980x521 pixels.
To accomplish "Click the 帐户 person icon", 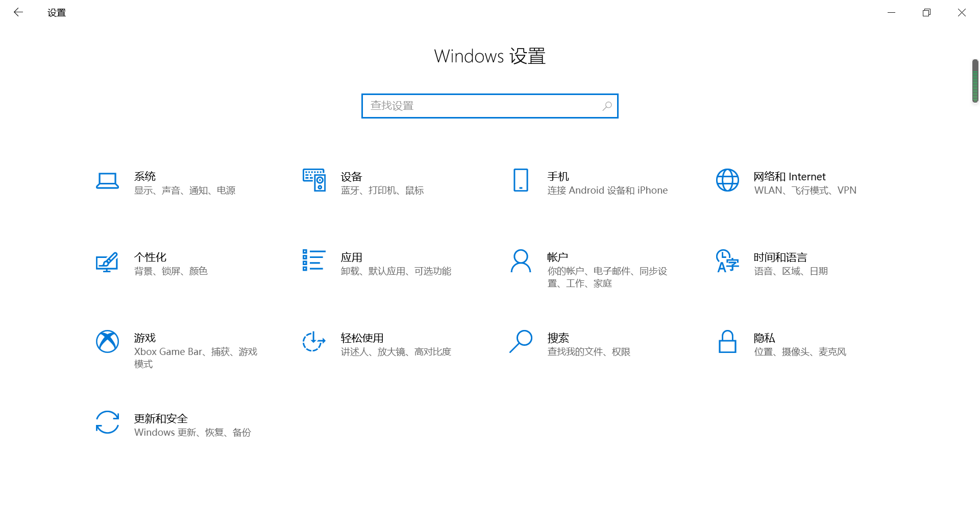I will (x=521, y=261).
